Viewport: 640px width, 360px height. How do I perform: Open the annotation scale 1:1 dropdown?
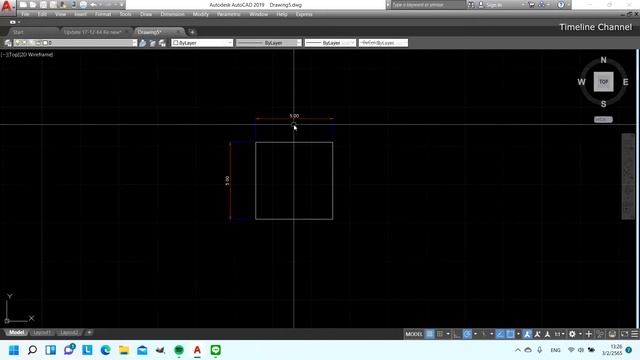[559, 334]
